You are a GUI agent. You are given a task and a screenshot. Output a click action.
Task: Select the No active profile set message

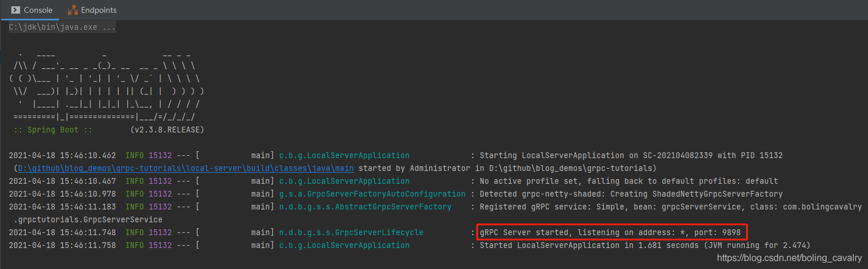click(628, 181)
